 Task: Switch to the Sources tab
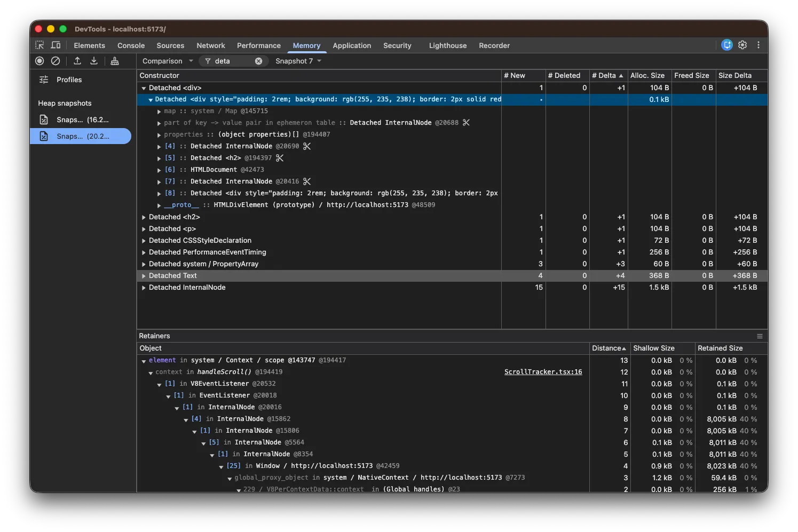(170, 45)
